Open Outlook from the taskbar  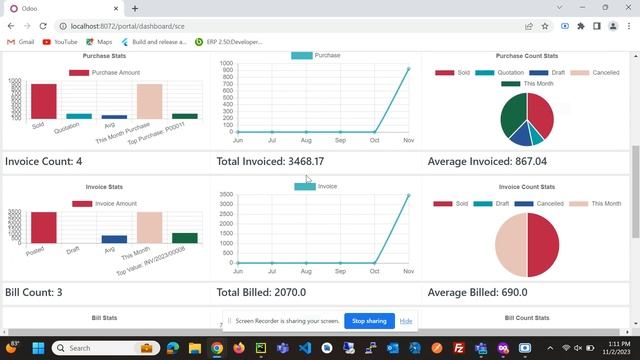pyautogui.click(x=393, y=348)
